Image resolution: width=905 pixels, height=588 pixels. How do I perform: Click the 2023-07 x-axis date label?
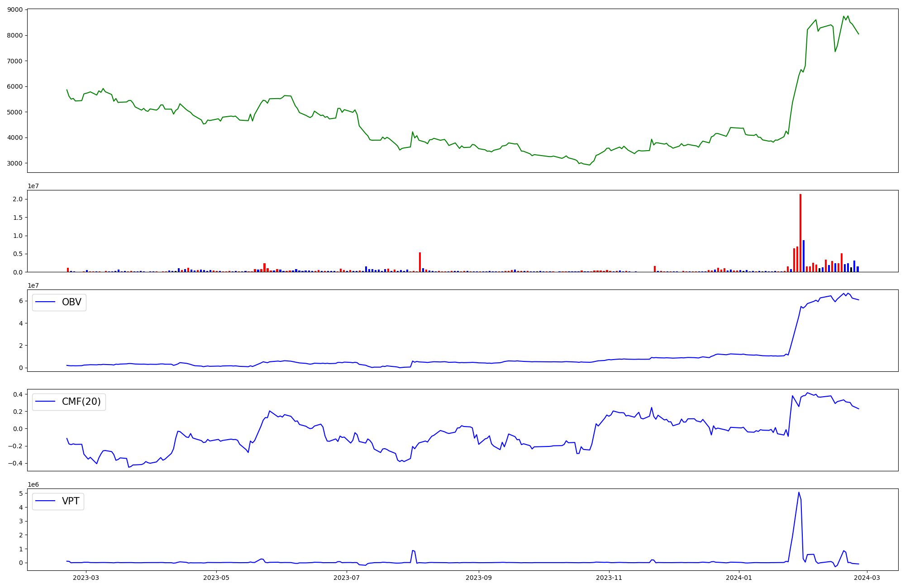[x=347, y=578]
